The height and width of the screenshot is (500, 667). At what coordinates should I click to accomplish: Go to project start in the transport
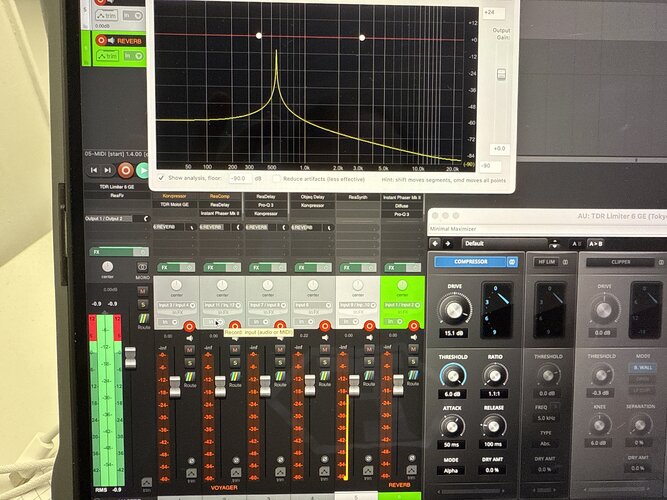94,170
